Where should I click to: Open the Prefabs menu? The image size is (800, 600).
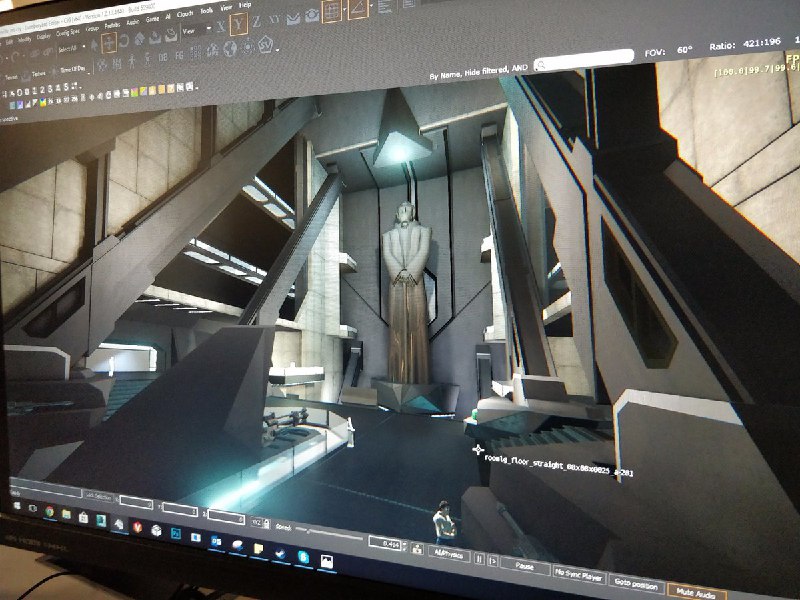tap(112, 26)
